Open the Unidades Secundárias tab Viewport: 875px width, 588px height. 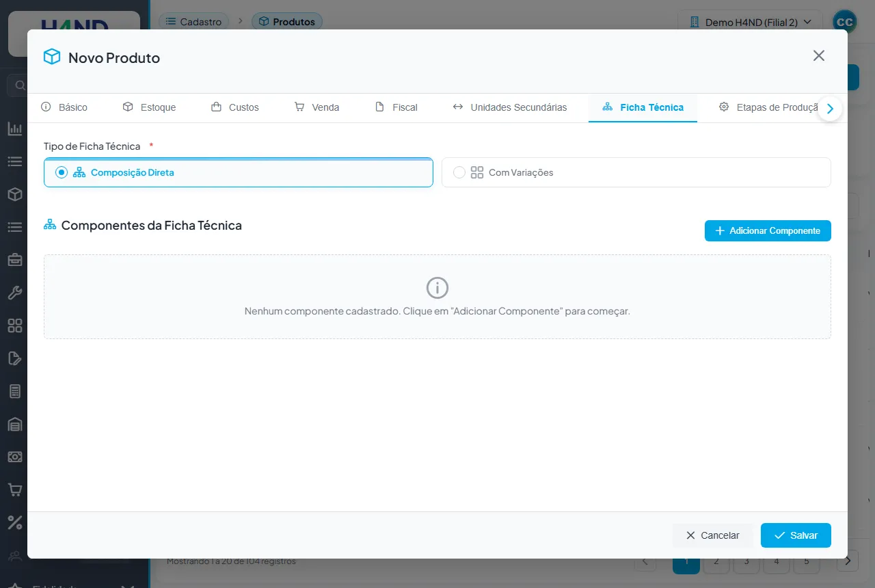coord(510,107)
